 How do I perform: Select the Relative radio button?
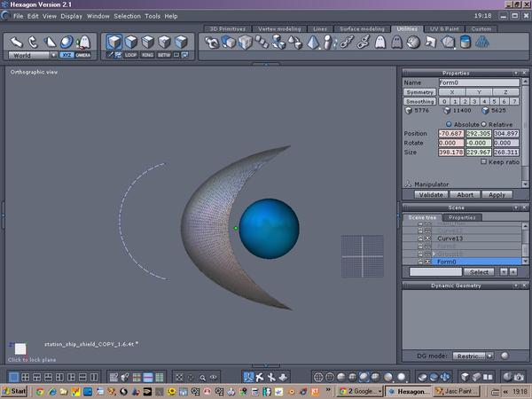point(484,124)
